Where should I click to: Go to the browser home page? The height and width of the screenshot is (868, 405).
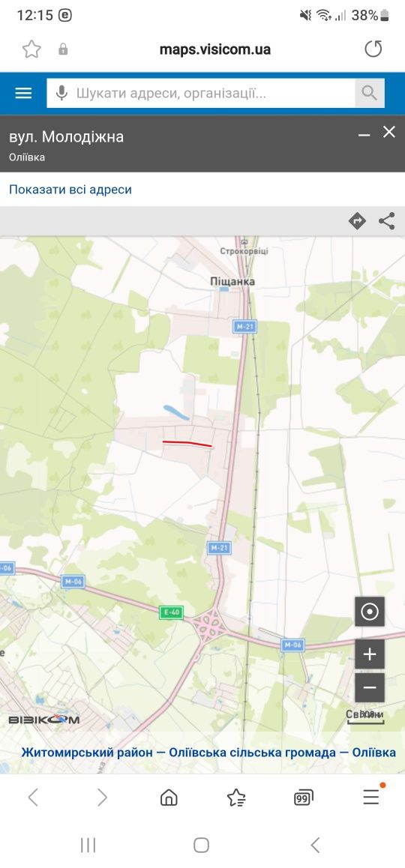tap(169, 797)
